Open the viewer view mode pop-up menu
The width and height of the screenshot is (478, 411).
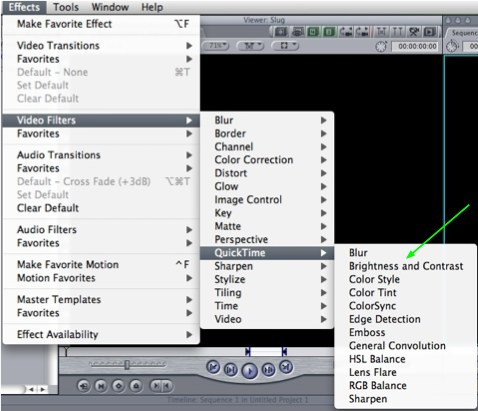tap(285, 46)
